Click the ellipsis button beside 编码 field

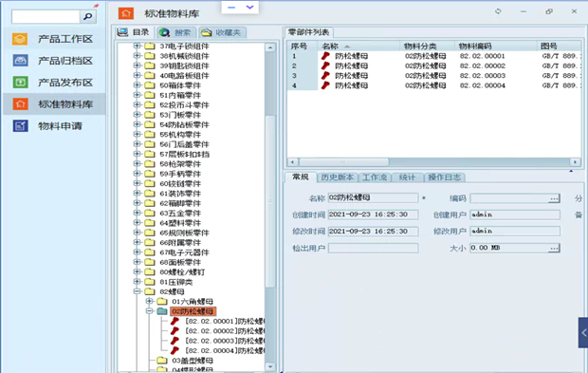pos(554,198)
